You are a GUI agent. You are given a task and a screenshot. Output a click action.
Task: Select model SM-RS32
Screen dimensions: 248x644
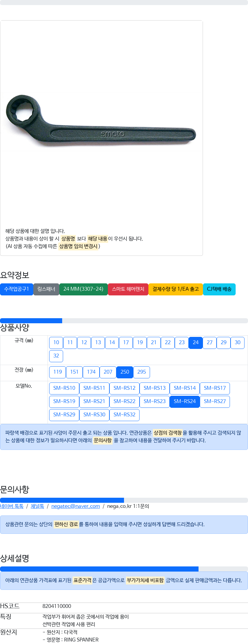pyautogui.click(x=125, y=415)
